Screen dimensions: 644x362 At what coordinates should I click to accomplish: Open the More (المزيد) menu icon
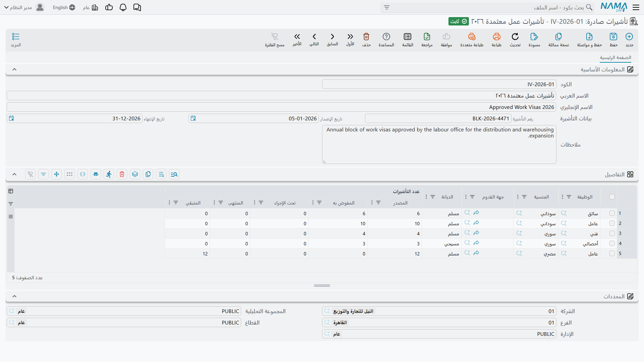(x=16, y=37)
